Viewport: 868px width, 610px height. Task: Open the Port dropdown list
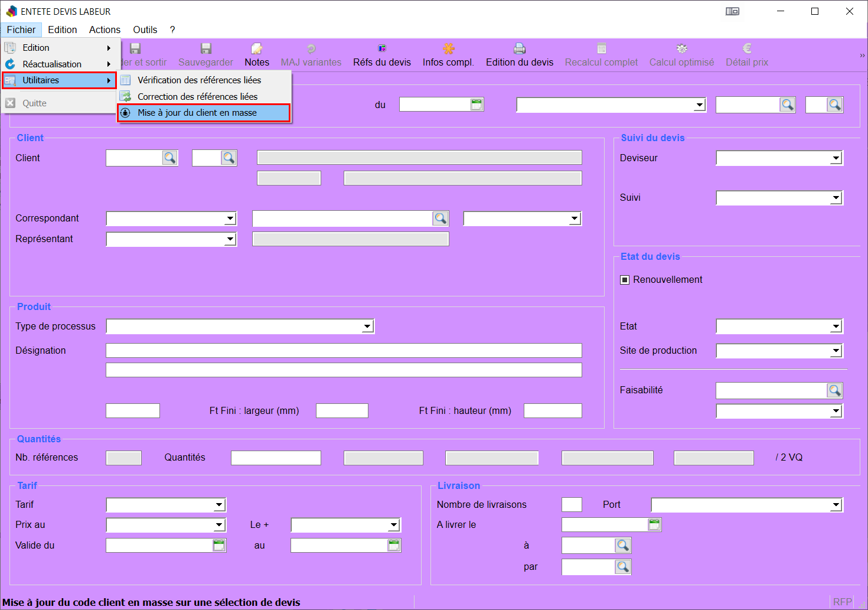tap(836, 505)
